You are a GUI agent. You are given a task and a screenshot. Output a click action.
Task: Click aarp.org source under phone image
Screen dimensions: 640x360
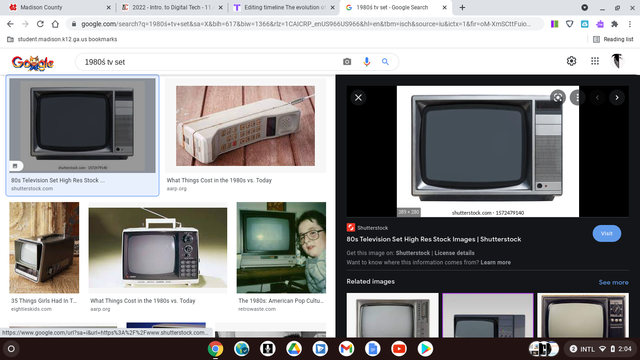tap(176, 189)
